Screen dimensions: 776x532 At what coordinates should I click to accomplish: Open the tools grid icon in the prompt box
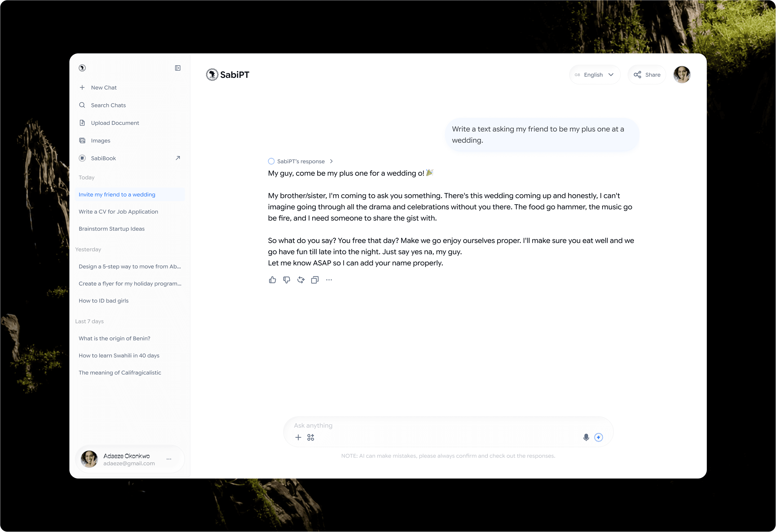pyautogui.click(x=311, y=437)
